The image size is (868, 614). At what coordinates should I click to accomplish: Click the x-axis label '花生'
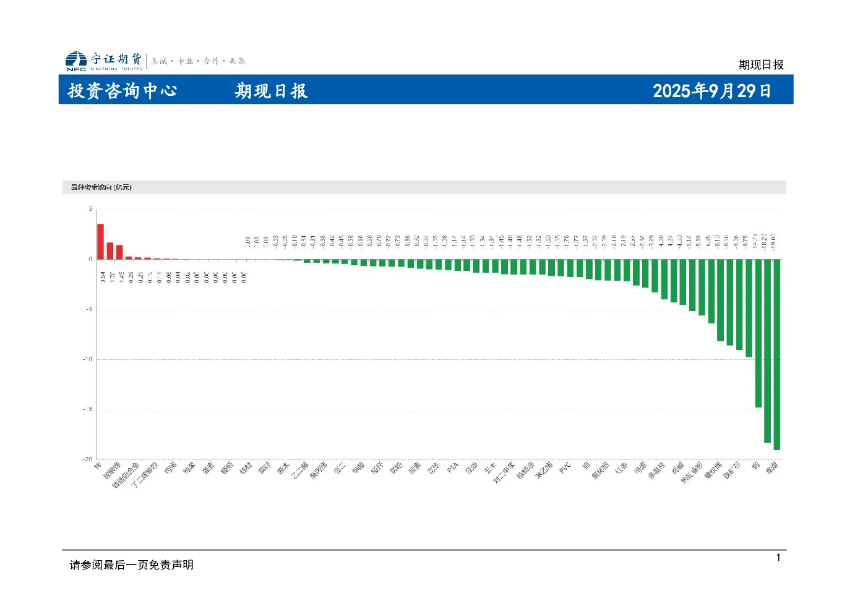[x=433, y=468]
